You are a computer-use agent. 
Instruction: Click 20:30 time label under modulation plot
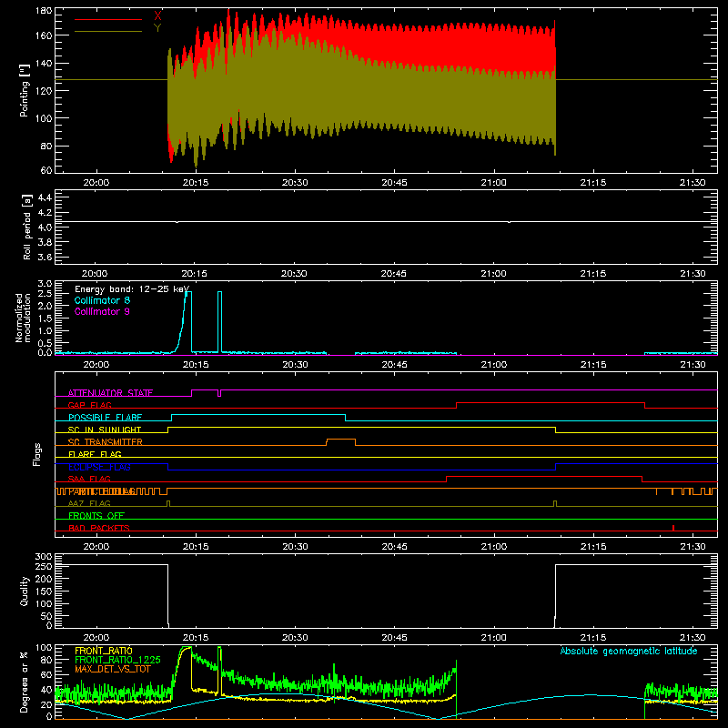[x=295, y=365]
